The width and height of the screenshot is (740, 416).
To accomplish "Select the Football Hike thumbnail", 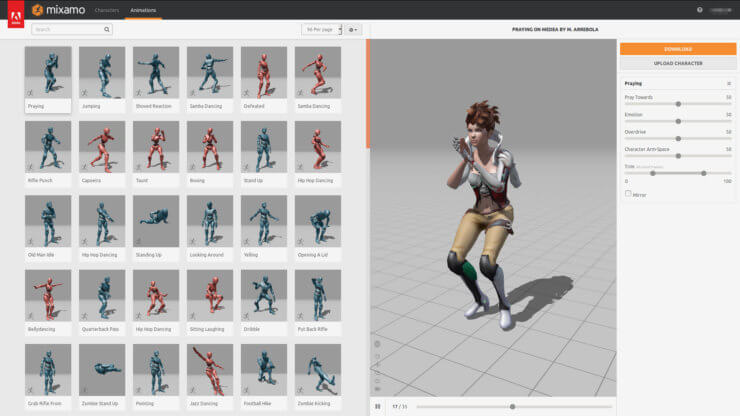I will [264, 370].
